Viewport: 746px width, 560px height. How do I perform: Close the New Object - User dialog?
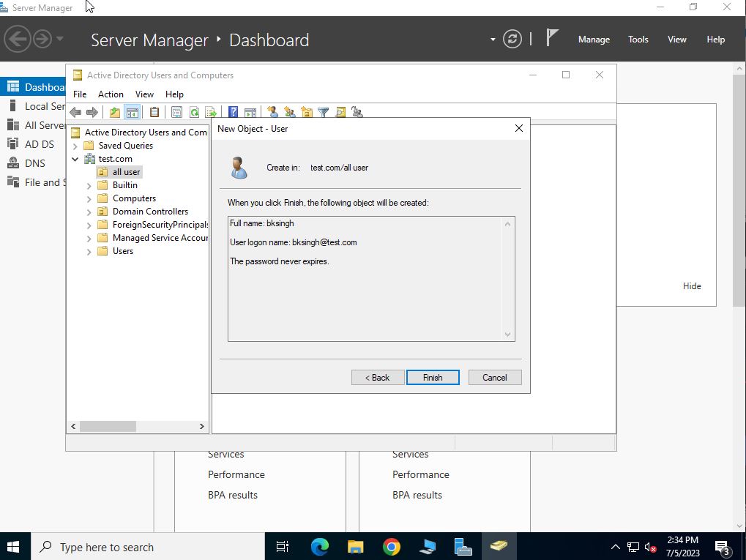click(x=519, y=128)
